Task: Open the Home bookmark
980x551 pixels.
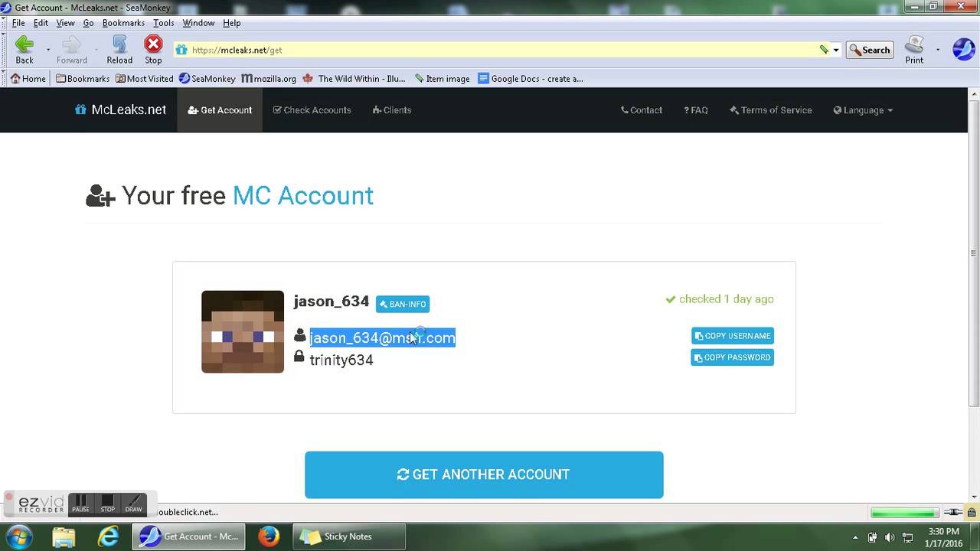Action: (x=28, y=78)
